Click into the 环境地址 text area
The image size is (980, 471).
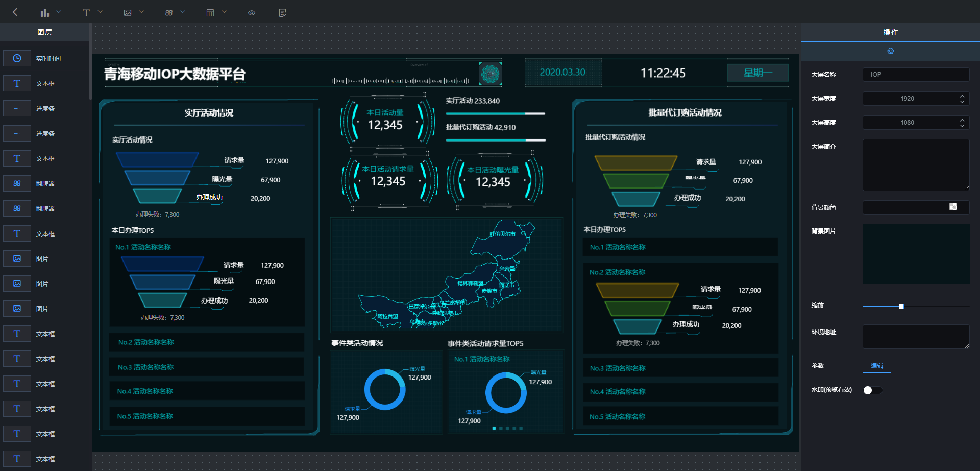coord(916,337)
